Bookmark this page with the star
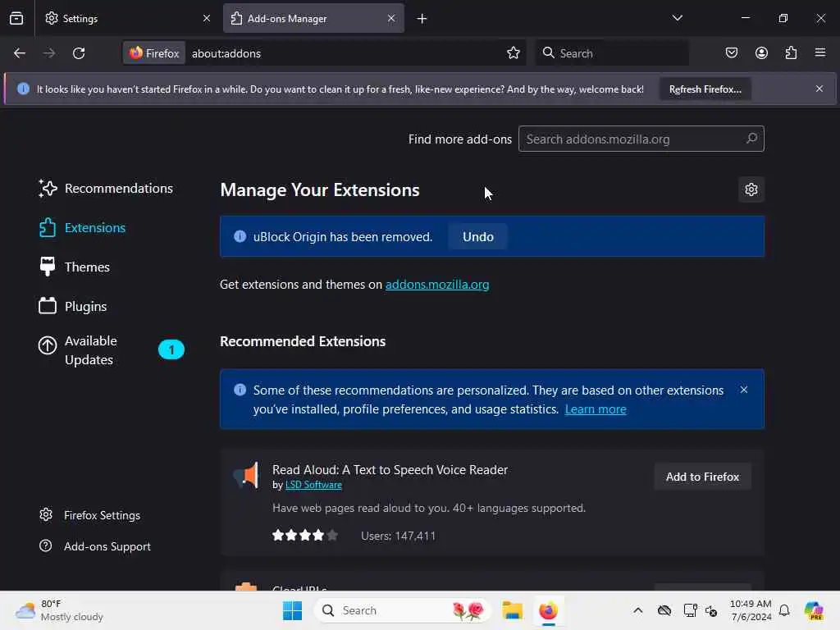This screenshot has width=840, height=630. [514, 53]
